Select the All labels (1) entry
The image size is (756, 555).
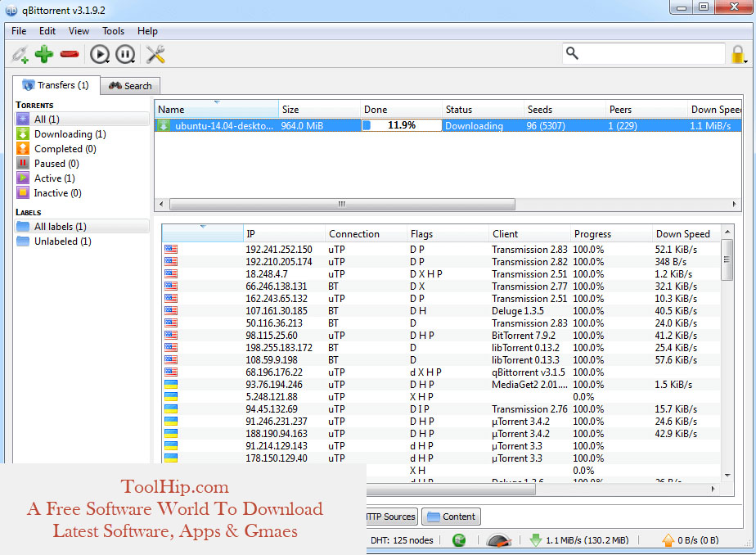(x=82, y=227)
